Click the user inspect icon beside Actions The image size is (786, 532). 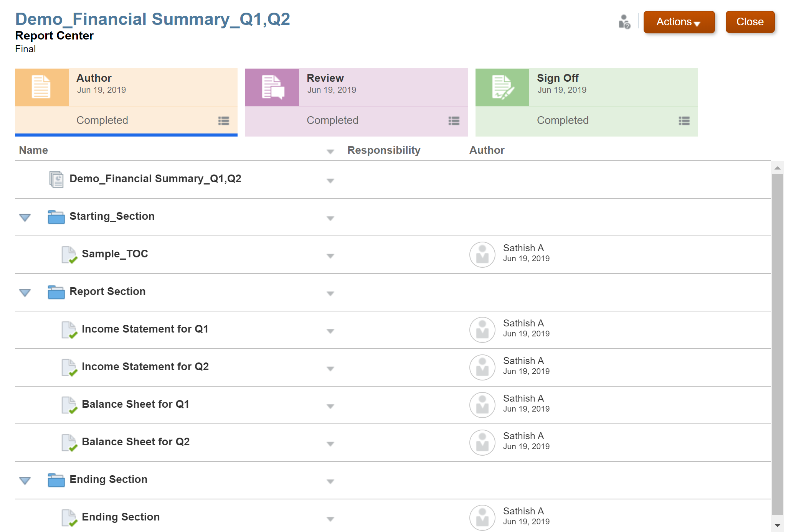point(624,22)
